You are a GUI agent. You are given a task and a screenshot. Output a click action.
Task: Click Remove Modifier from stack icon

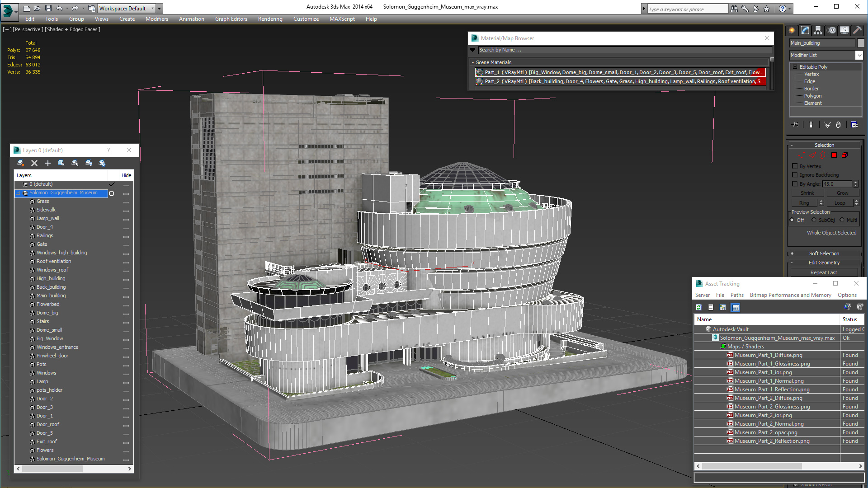pos(839,125)
